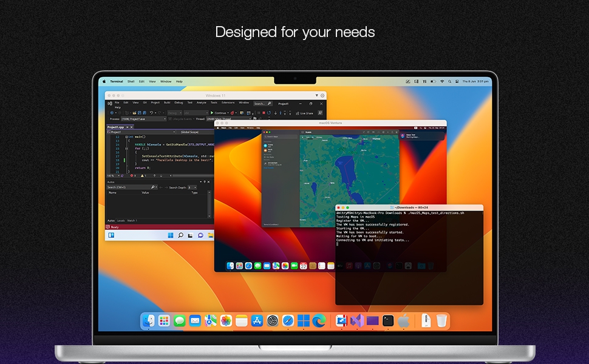Open Autos panel window options dropdown arrow
This screenshot has height=364, width=589.
[200, 182]
